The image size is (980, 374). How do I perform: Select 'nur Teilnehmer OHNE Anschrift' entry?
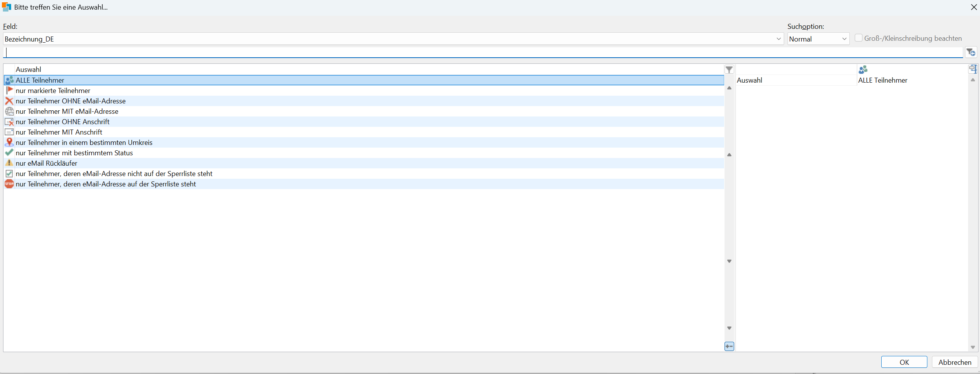tap(63, 122)
